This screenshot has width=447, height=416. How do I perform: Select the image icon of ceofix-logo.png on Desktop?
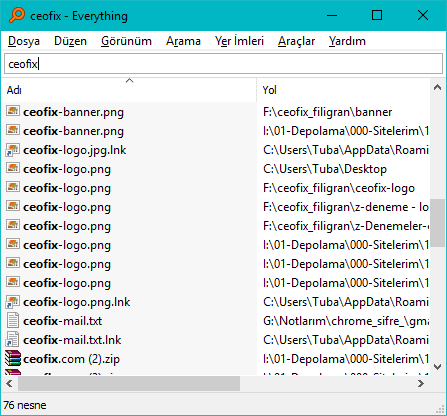[13, 168]
